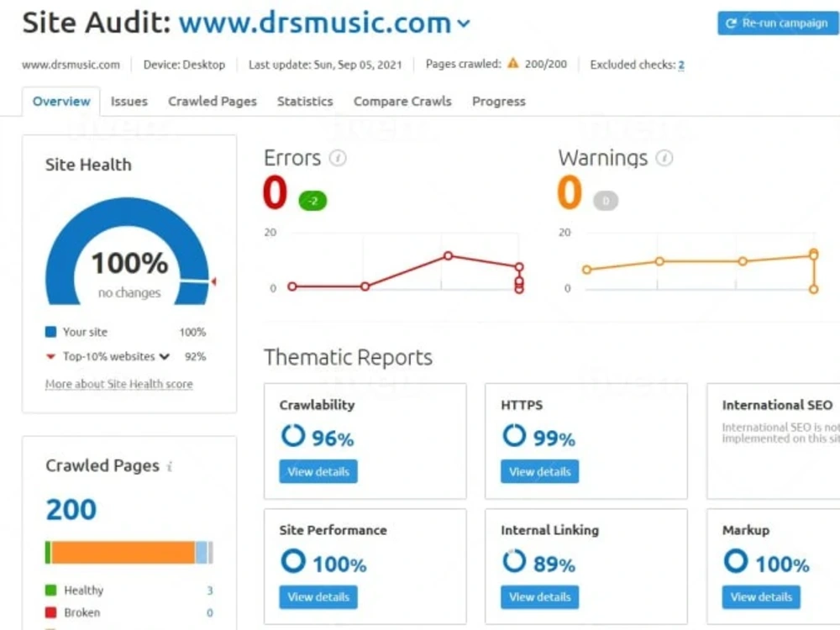Screen dimensions: 840x630
Task: Go to the Crawled Pages tab
Action: pos(213,102)
